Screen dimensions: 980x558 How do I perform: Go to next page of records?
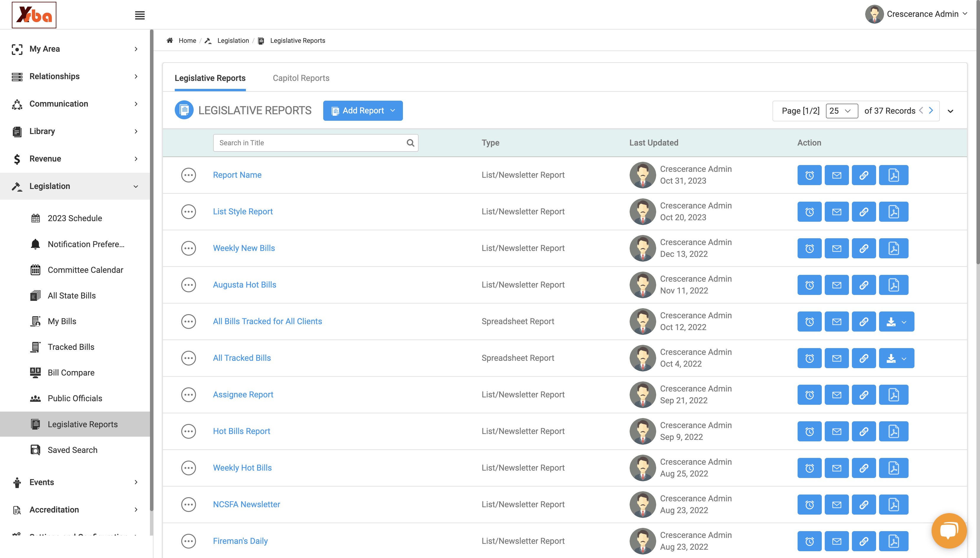coord(931,110)
